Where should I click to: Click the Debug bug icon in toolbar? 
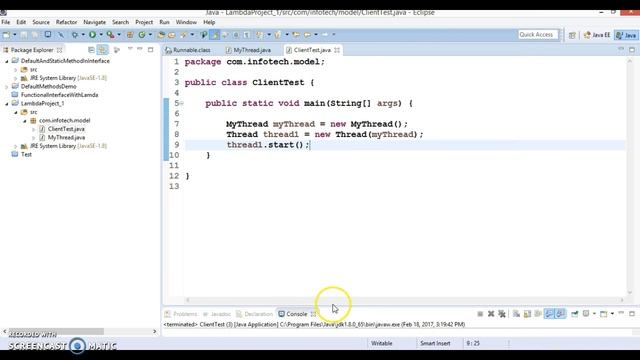click(75, 35)
